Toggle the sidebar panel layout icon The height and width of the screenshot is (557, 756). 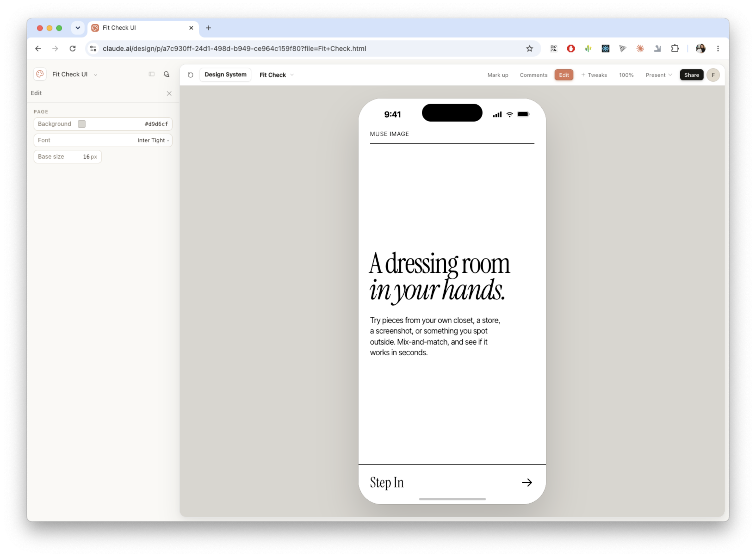coord(152,74)
